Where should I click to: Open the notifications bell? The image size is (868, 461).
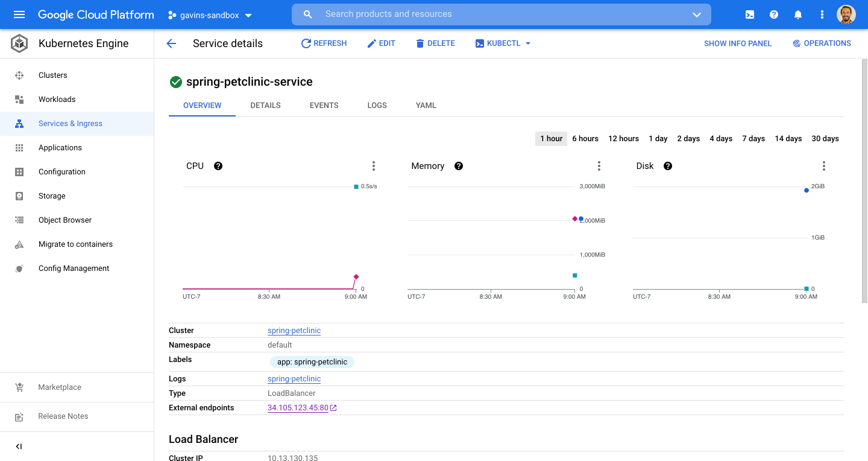(x=798, y=14)
